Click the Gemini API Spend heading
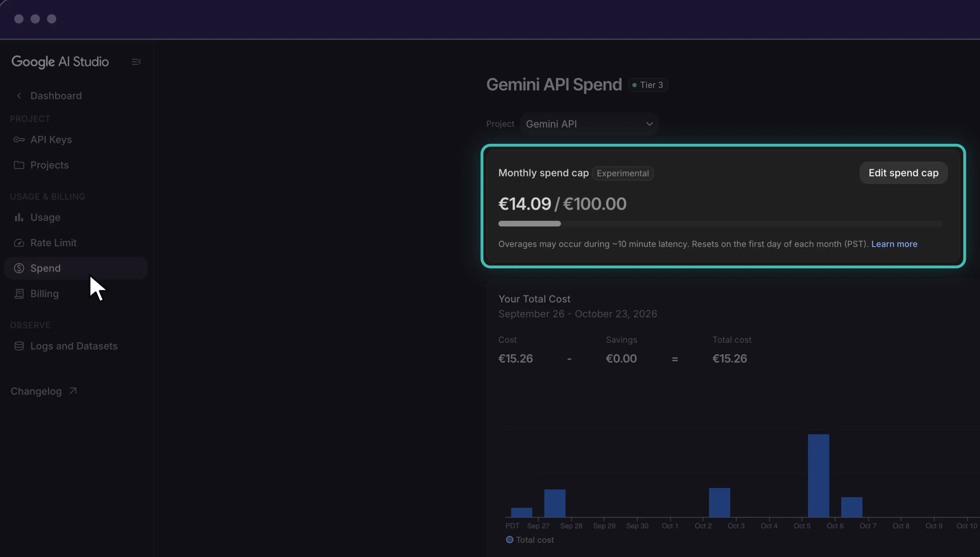The width and height of the screenshot is (980, 557). tap(554, 85)
